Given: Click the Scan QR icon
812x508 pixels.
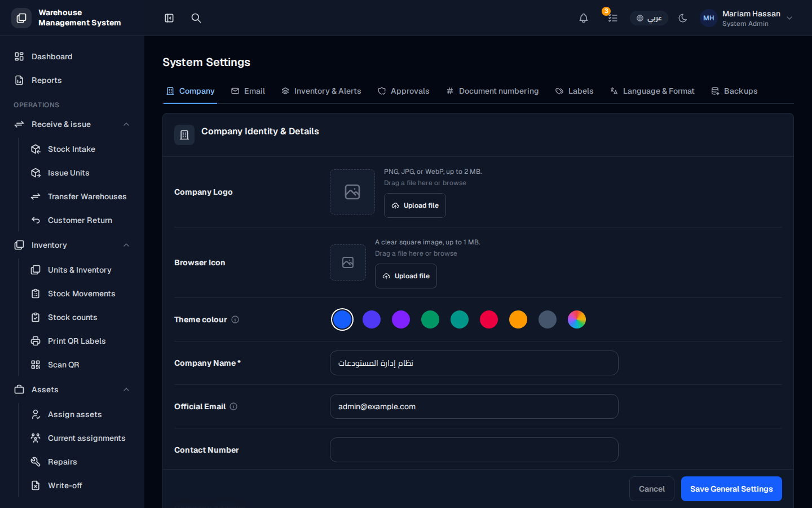Looking at the screenshot, I should [x=36, y=365].
